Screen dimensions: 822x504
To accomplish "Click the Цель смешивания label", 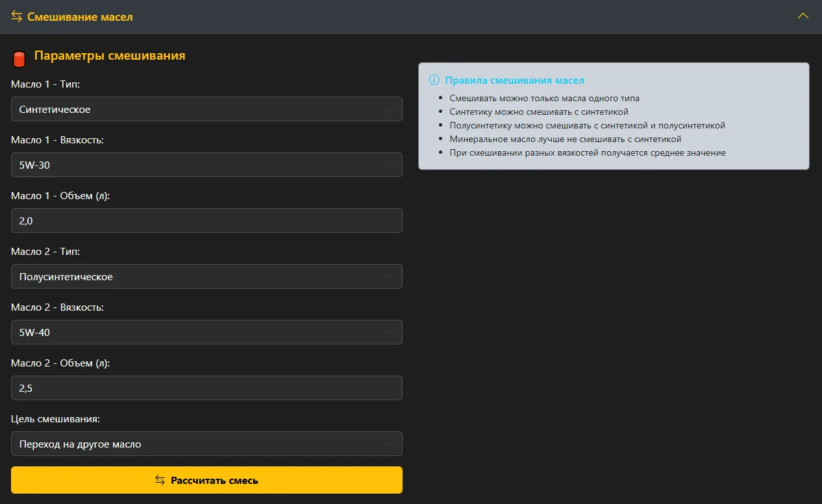I will (55, 419).
